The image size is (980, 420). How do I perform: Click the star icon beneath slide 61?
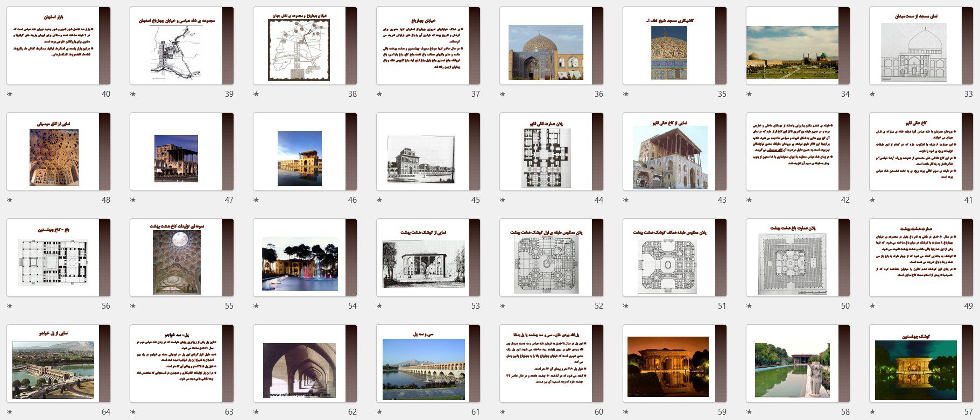coord(379,412)
